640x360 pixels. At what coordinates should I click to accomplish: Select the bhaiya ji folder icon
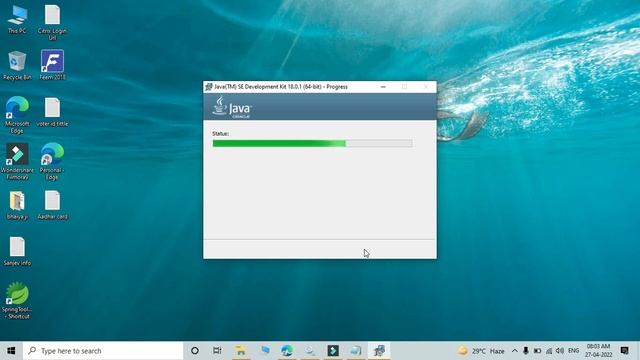click(17, 205)
